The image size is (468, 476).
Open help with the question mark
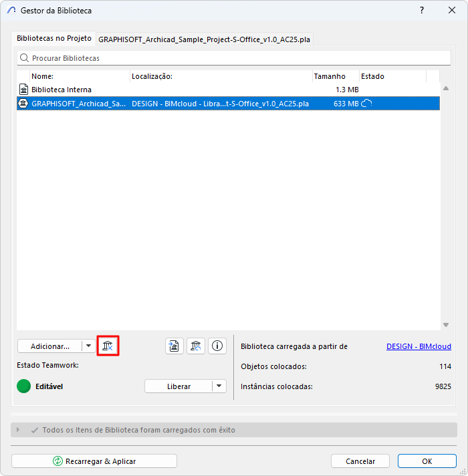[422, 10]
